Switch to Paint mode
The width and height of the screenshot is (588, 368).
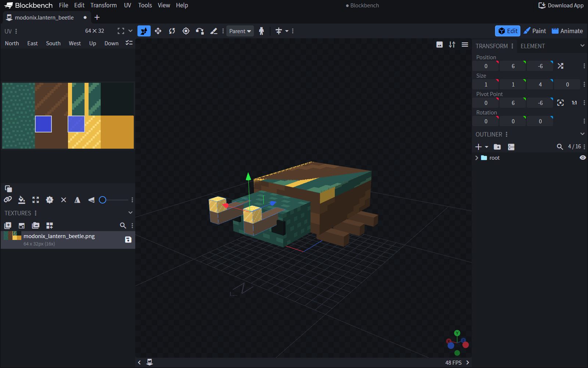tap(535, 31)
